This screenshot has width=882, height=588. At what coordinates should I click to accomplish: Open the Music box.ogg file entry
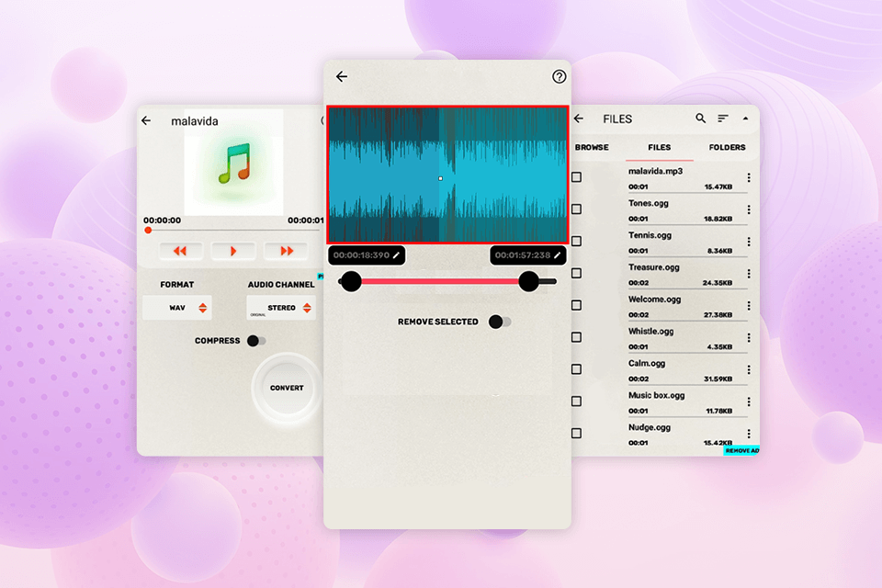[687, 402]
